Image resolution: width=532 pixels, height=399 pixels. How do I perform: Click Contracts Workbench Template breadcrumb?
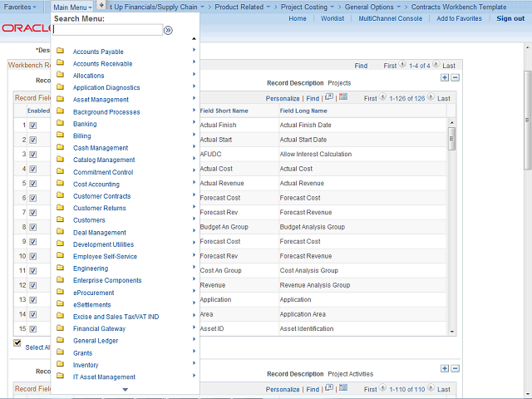(459, 7)
